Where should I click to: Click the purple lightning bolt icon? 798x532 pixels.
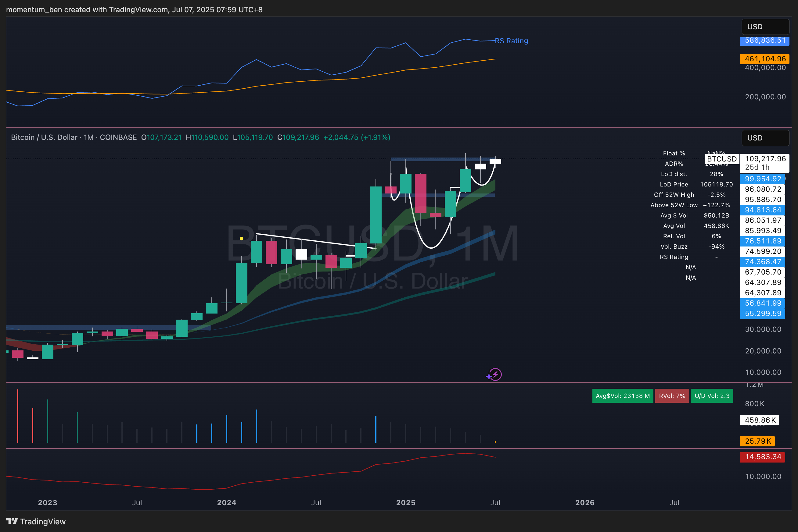click(495, 374)
